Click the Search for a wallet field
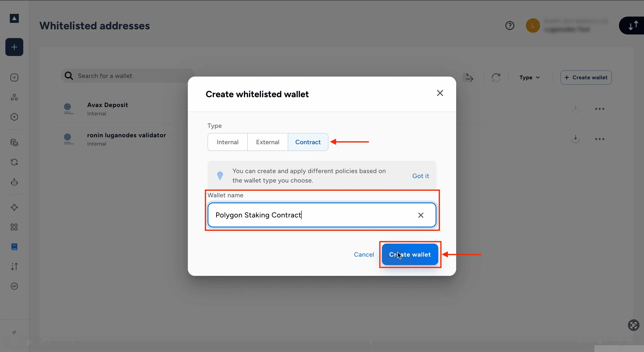The image size is (644, 352). click(x=127, y=76)
